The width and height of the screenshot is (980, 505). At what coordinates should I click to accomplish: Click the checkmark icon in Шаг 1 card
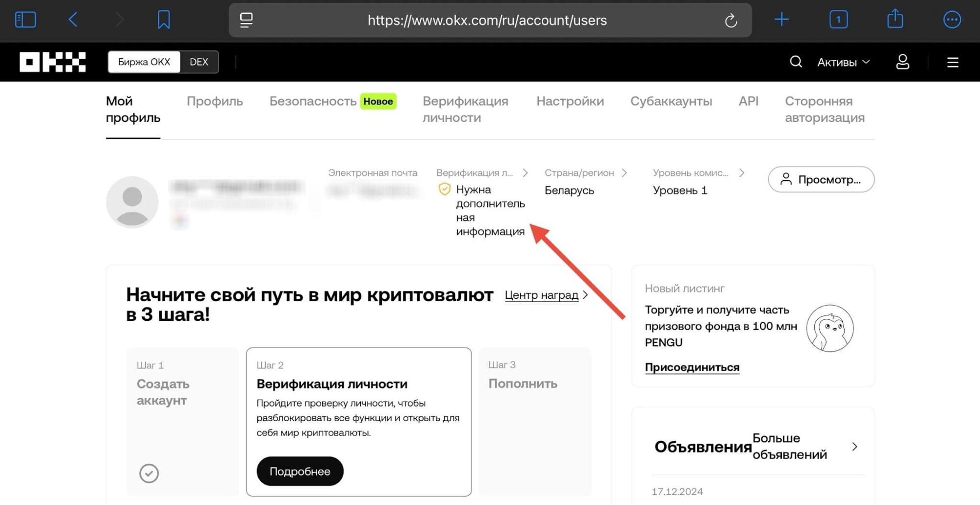tap(149, 473)
